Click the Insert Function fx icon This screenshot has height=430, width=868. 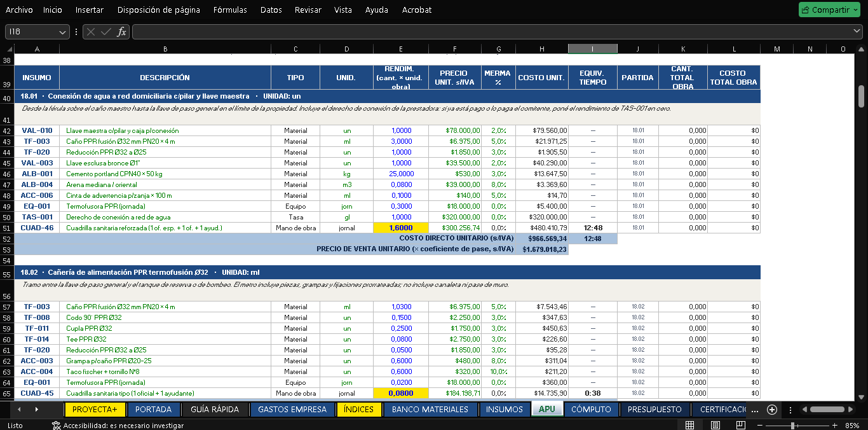coord(121,32)
